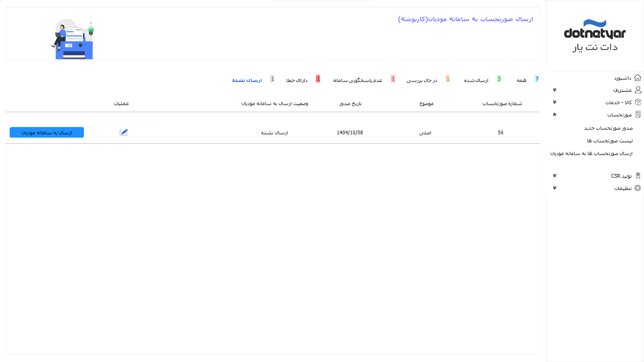Show the دارای خطا tab
Image resolution: width=644 pixels, height=362 pixels.
(x=297, y=81)
